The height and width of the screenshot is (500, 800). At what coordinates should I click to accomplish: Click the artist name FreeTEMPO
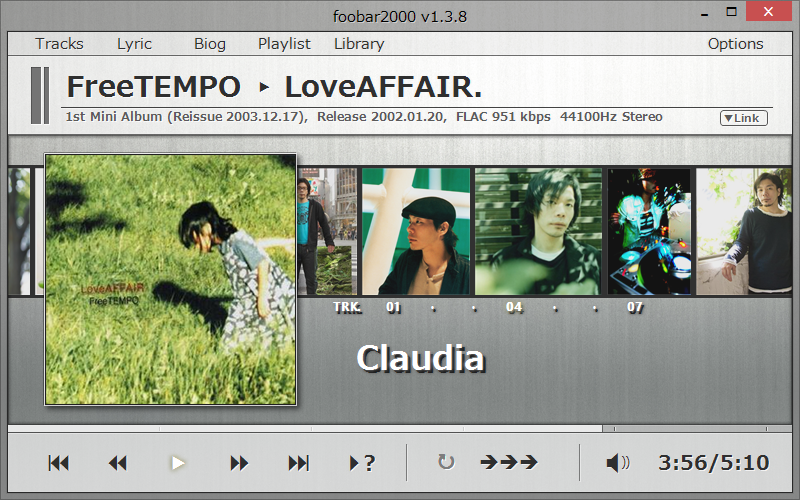154,87
